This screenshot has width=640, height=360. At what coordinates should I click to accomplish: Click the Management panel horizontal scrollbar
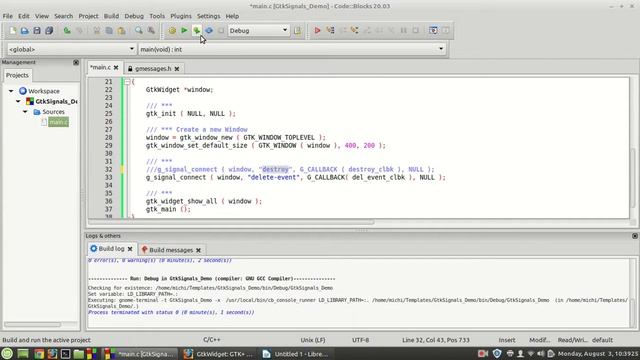[33, 324]
